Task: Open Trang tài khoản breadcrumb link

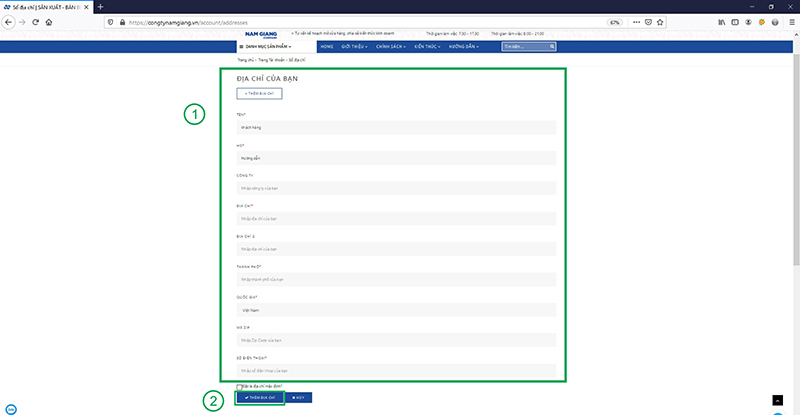Action: click(271, 60)
